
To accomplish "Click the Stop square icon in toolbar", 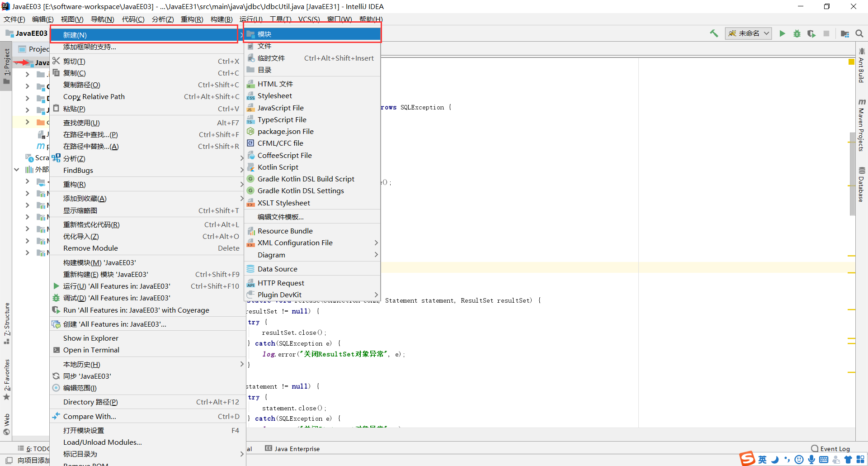I will pos(826,33).
